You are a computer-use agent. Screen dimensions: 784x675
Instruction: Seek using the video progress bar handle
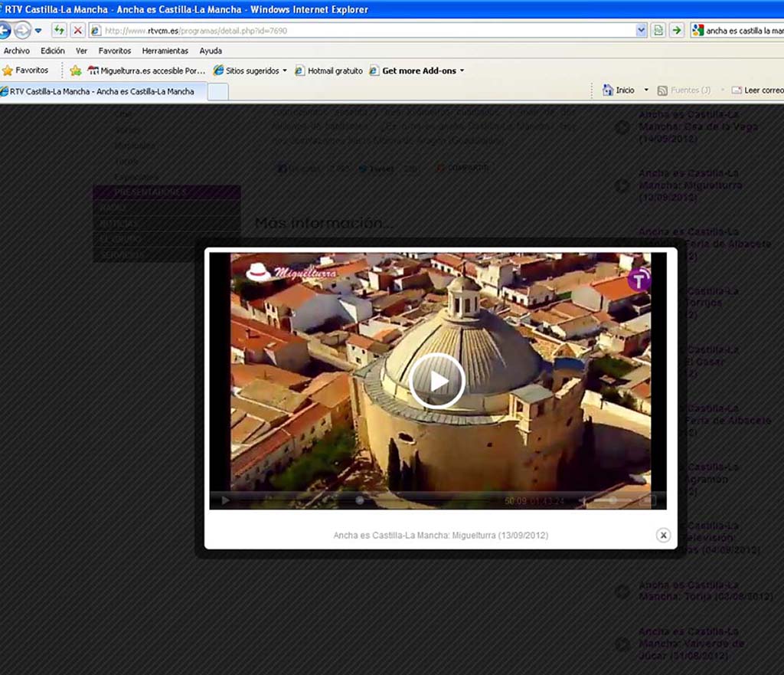point(360,501)
